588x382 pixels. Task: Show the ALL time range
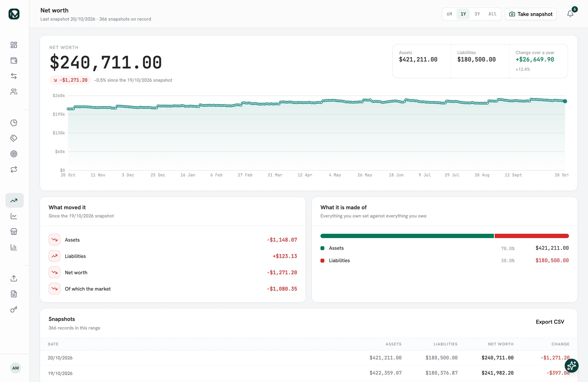[x=492, y=14]
